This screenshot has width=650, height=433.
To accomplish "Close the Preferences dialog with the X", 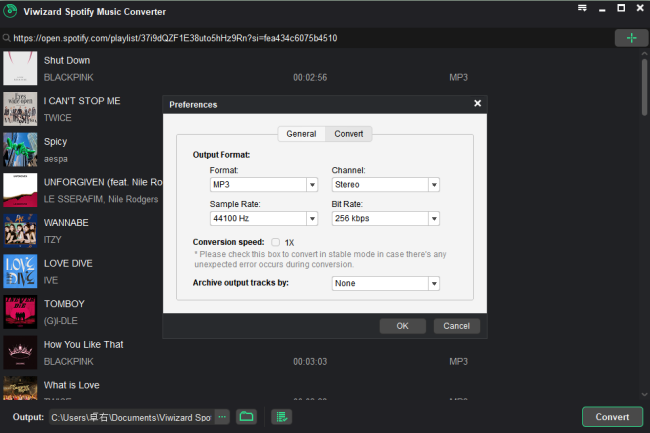I will [x=477, y=103].
